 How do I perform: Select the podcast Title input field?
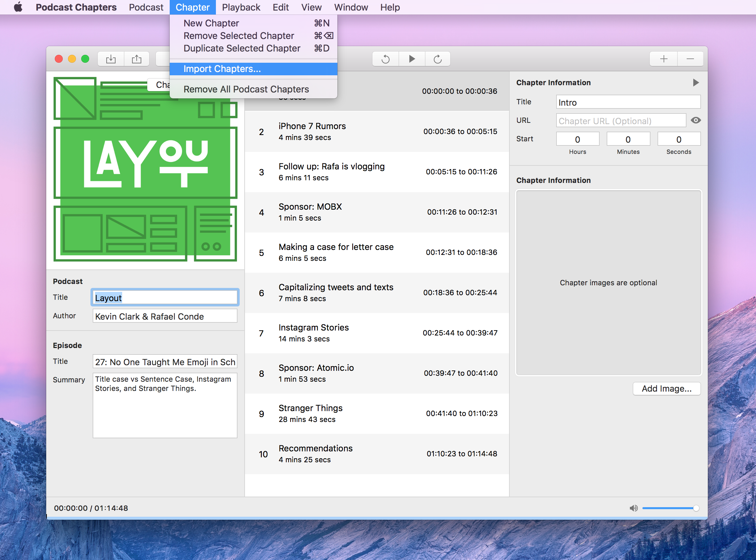click(x=165, y=297)
